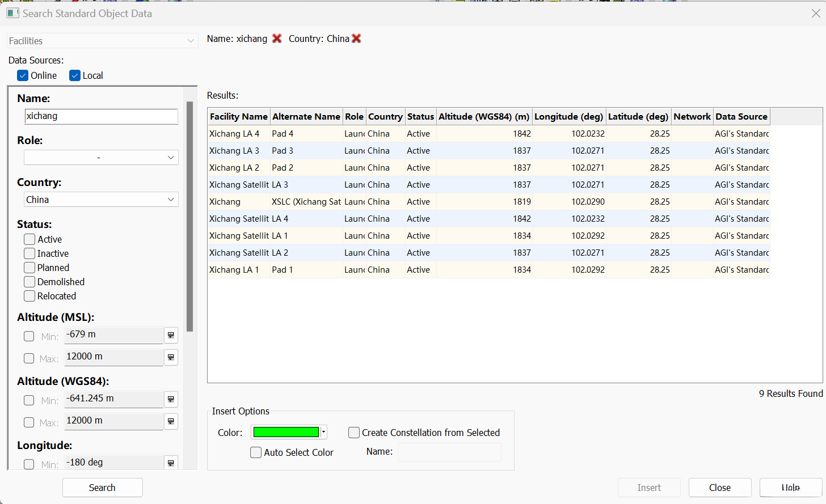Viewport: 826px width, 504px height.
Task: Select the XSLC (Xichang Sat alternate name cell
Action: click(306, 202)
